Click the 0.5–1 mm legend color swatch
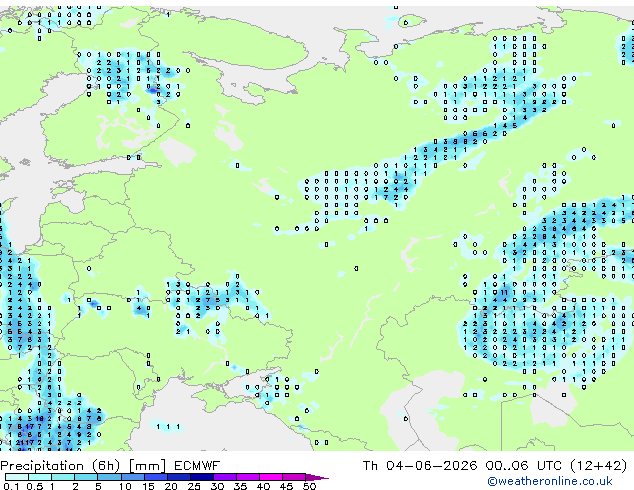This screenshot has width=634, height=490. coord(40,477)
